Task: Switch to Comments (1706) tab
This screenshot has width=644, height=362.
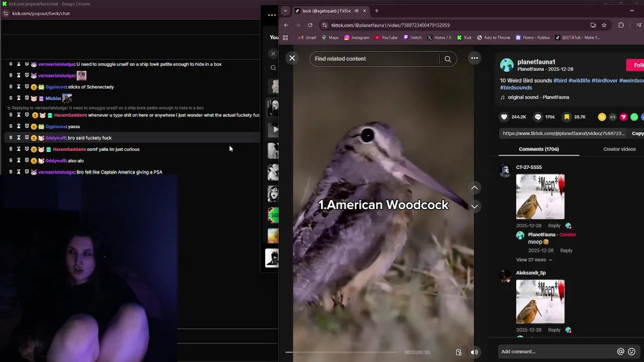Action: pyautogui.click(x=539, y=149)
